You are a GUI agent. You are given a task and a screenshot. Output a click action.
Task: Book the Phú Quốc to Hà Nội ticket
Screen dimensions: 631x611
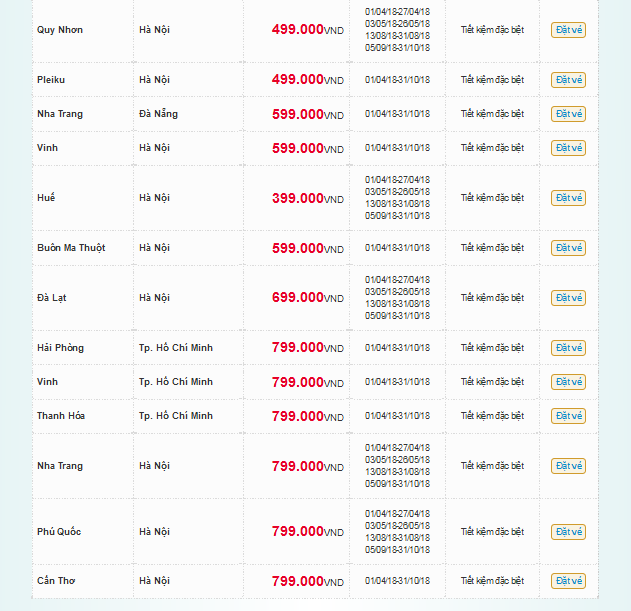click(x=568, y=532)
